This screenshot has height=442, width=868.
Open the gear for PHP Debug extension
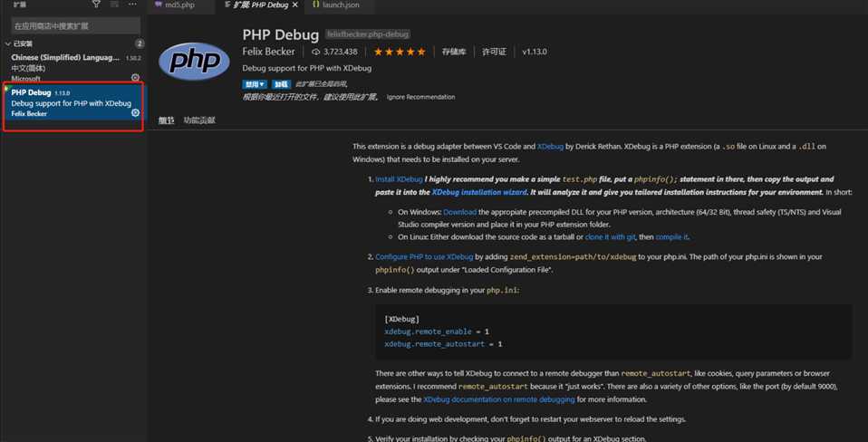click(x=135, y=113)
